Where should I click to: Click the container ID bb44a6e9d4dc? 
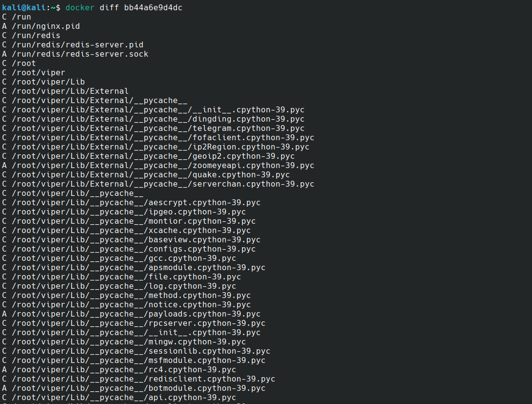(x=153, y=7)
